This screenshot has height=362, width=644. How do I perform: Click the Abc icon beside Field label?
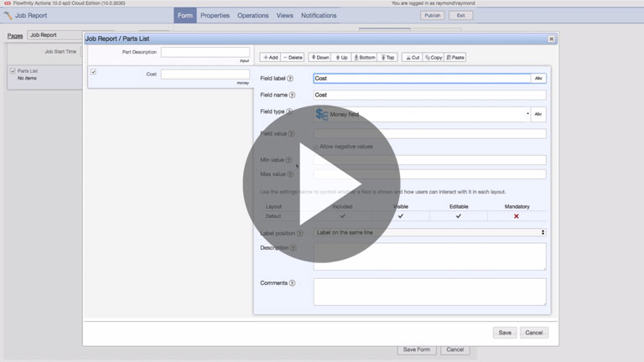coord(538,79)
